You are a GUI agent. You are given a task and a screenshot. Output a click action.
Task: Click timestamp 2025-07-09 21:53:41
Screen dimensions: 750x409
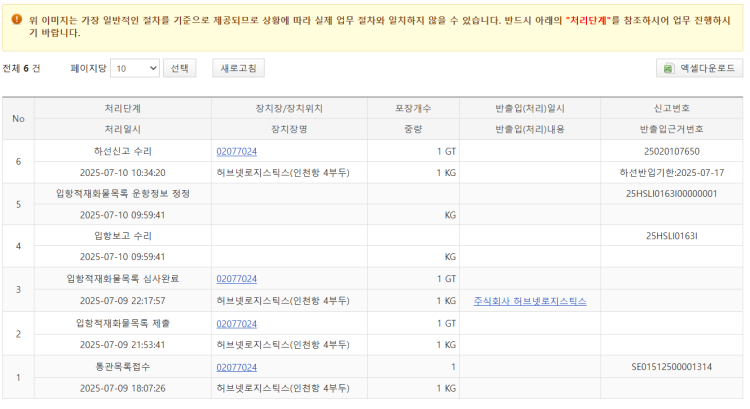(122, 345)
